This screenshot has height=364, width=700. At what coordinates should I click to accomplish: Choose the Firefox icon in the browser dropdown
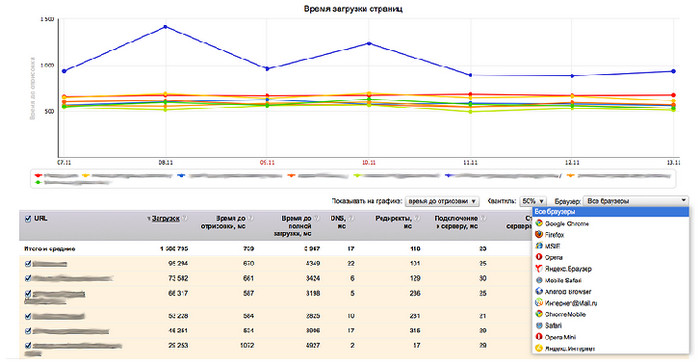(x=539, y=234)
